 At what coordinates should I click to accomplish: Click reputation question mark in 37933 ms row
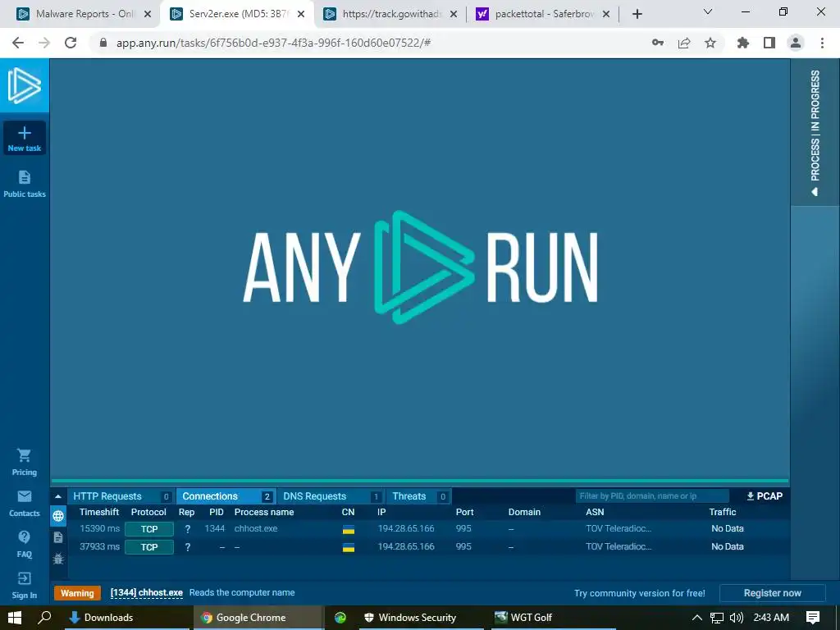[x=188, y=547]
